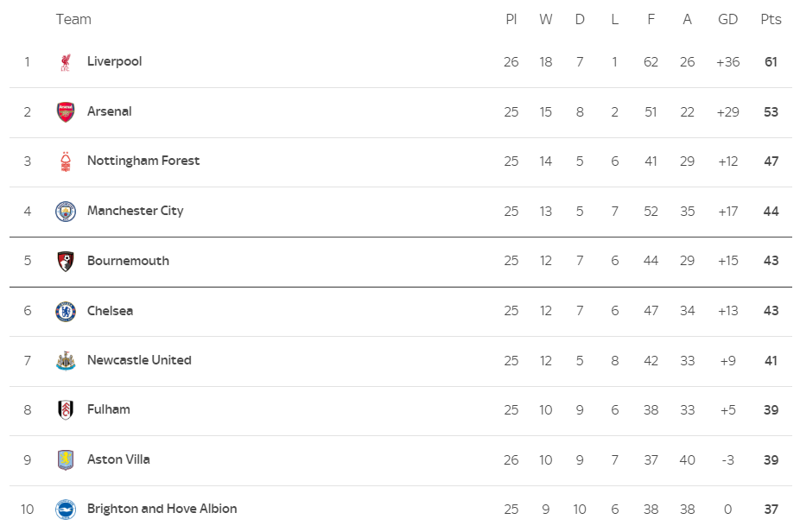Click the Brighton and Hove Albion crest
Viewport: 800px width, 532px height.
[66, 510]
